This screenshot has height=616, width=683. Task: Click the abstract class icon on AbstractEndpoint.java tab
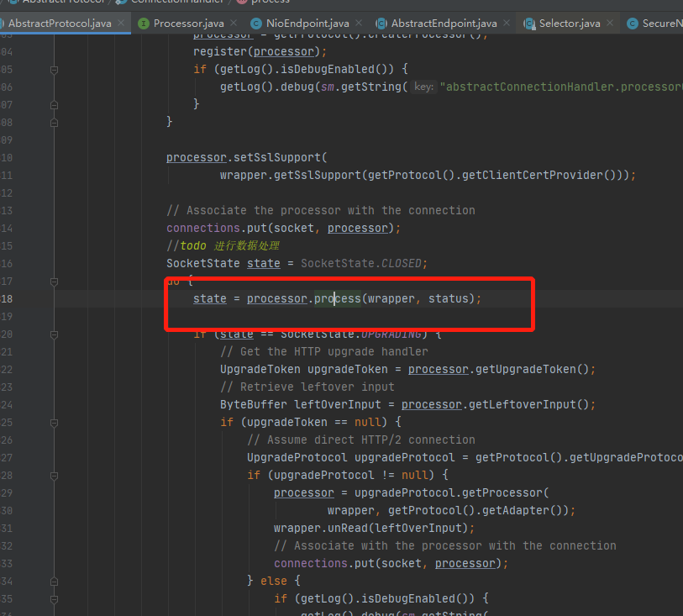pos(381,24)
